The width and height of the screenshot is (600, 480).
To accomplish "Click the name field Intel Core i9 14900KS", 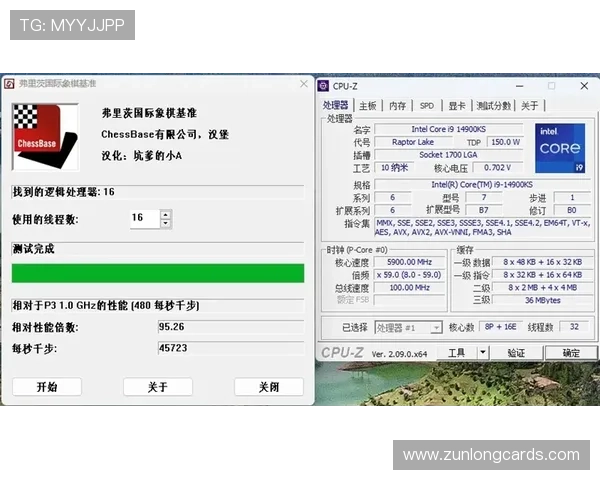I will coord(448,129).
